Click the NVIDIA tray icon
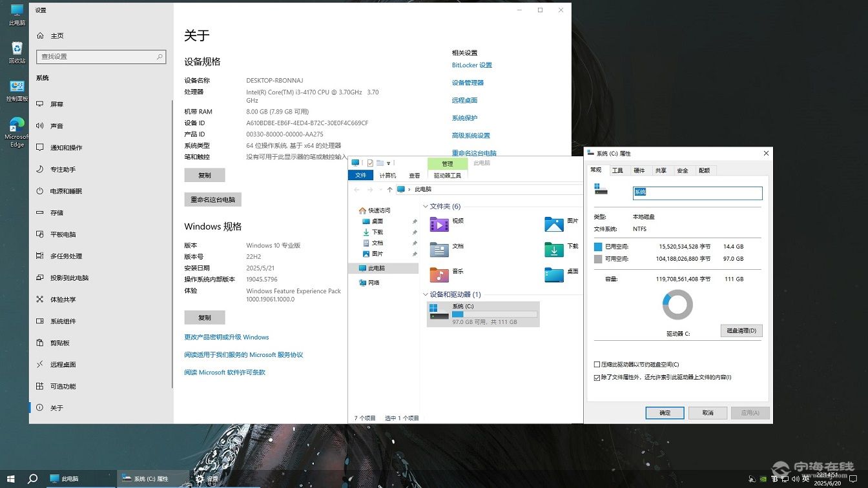Screen dimensions: 868x488 [763, 480]
